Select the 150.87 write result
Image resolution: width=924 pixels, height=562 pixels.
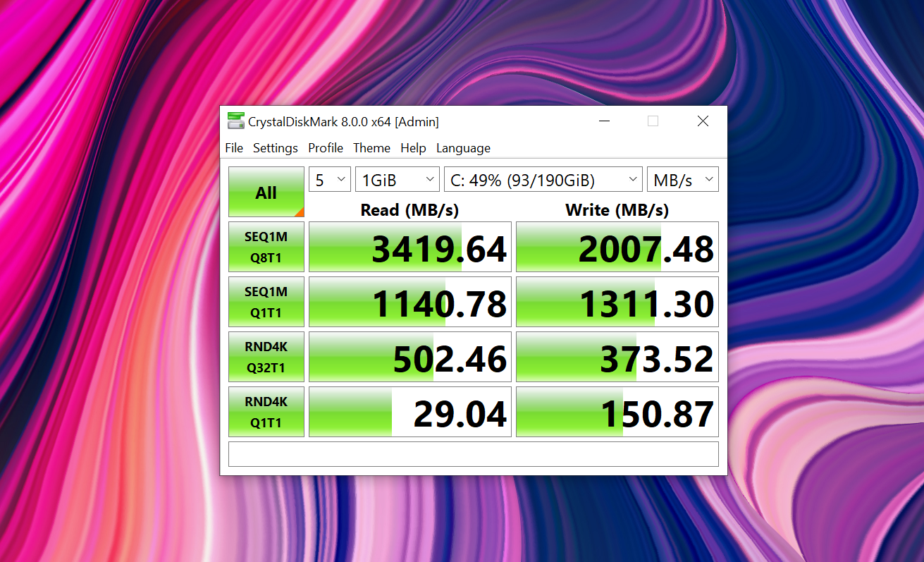pos(617,412)
